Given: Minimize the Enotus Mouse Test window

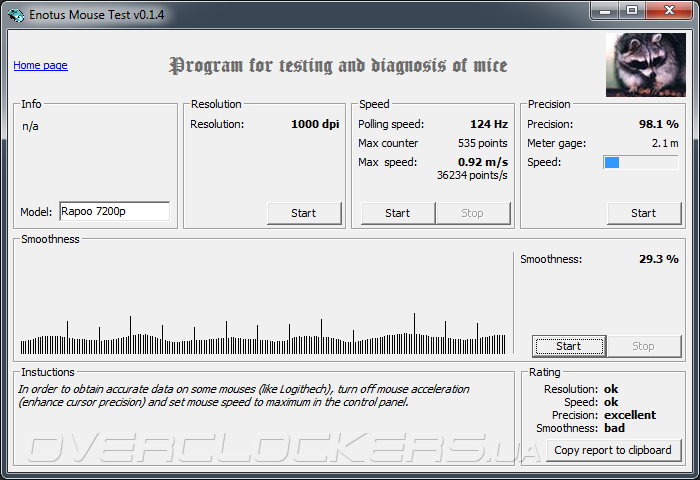Looking at the screenshot, I should tap(605, 11).
